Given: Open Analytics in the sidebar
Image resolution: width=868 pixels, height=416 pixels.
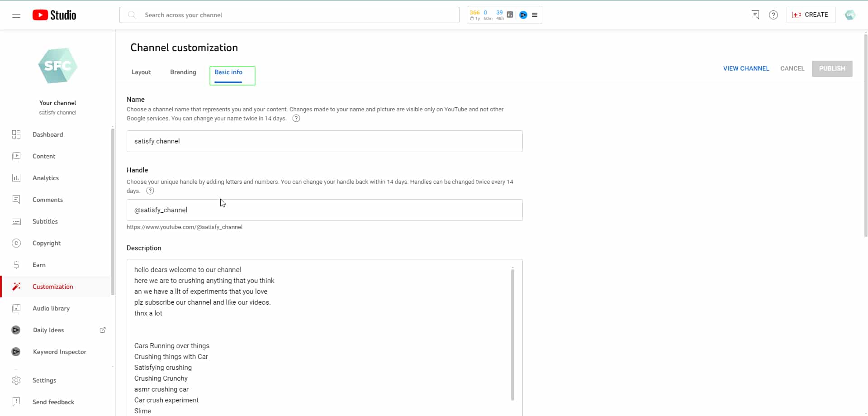Looking at the screenshot, I should (46, 178).
